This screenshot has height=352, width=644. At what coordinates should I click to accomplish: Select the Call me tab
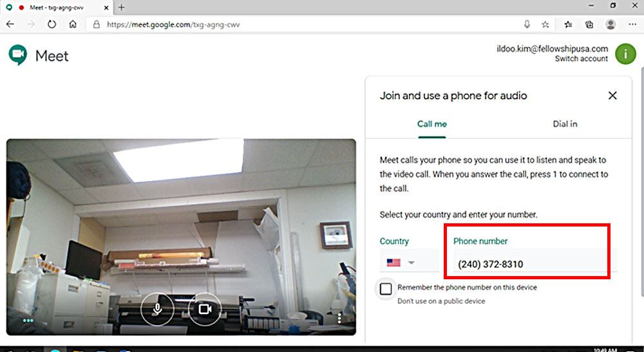click(431, 124)
